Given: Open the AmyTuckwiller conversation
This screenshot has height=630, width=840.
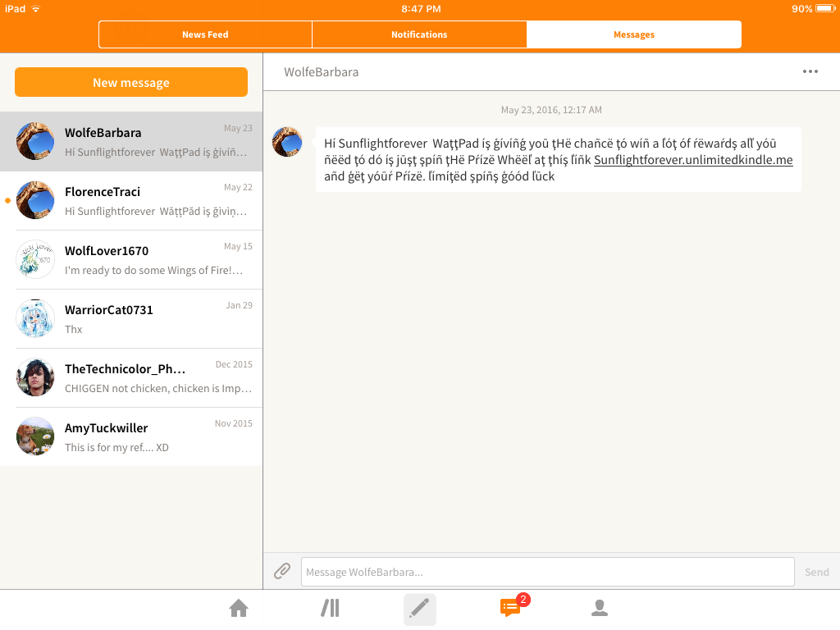Looking at the screenshot, I should click(131, 436).
